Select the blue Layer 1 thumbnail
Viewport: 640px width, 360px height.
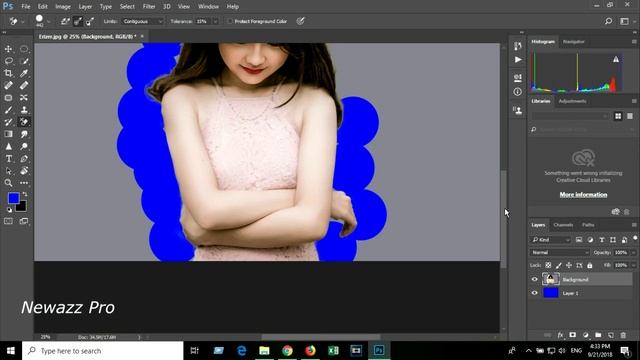(551, 293)
